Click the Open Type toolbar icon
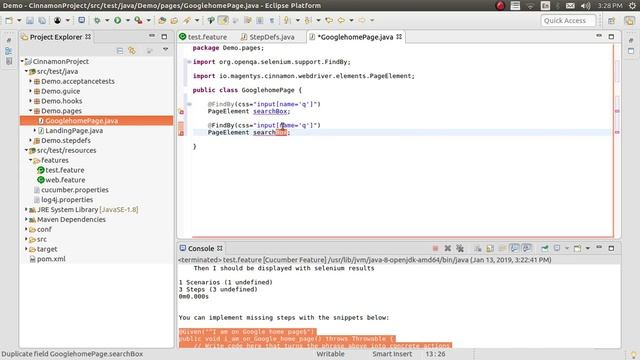The image size is (640, 360). pos(162,20)
